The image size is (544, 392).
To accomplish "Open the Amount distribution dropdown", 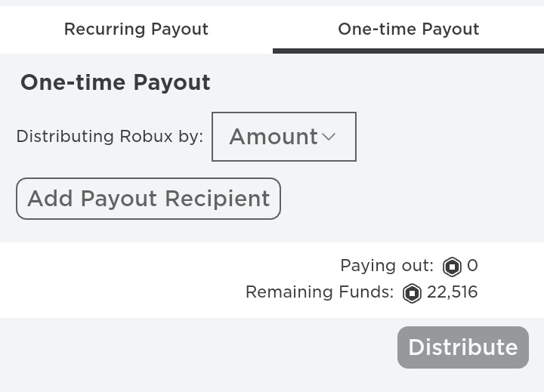I will [x=284, y=137].
